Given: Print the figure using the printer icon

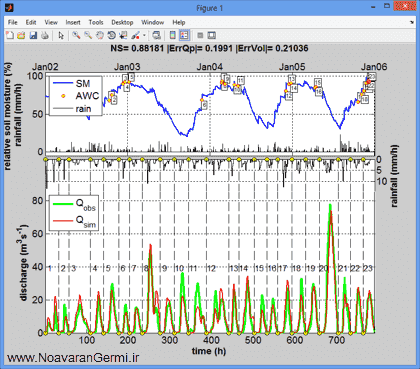Looking at the screenshot, I should (45, 35).
